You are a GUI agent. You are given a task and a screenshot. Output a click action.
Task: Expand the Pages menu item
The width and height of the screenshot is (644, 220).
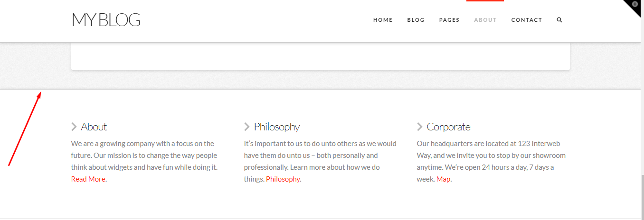449,20
